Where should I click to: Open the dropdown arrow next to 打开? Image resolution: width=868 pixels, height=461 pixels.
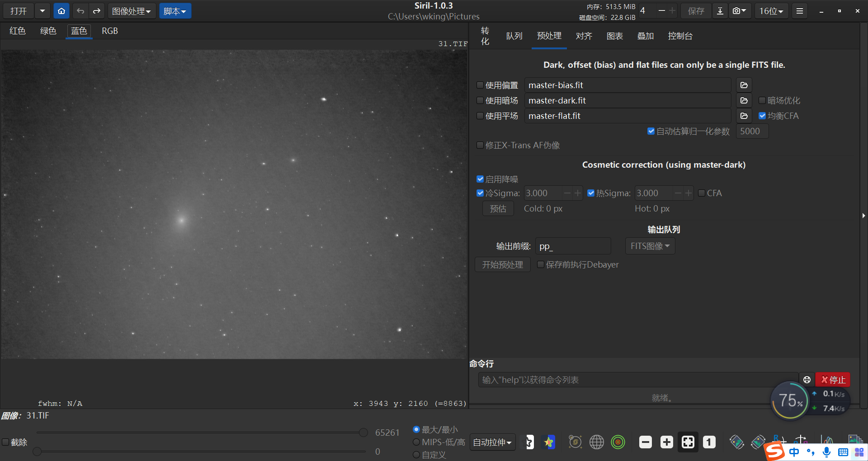[x=42, y=11]
